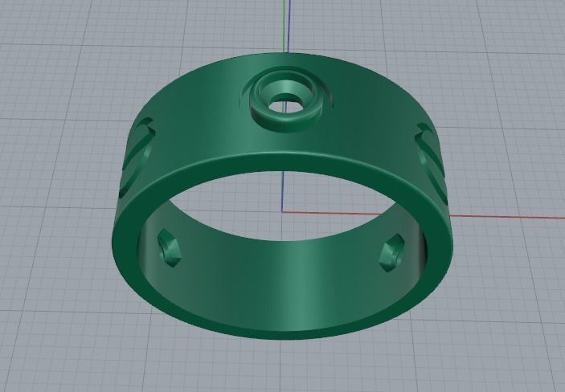Image resolution: width=565 pixels, height=392 pixels.
Task: Select the right engraved cutout on ring's outer wall
Action: [x=432, y=162]
